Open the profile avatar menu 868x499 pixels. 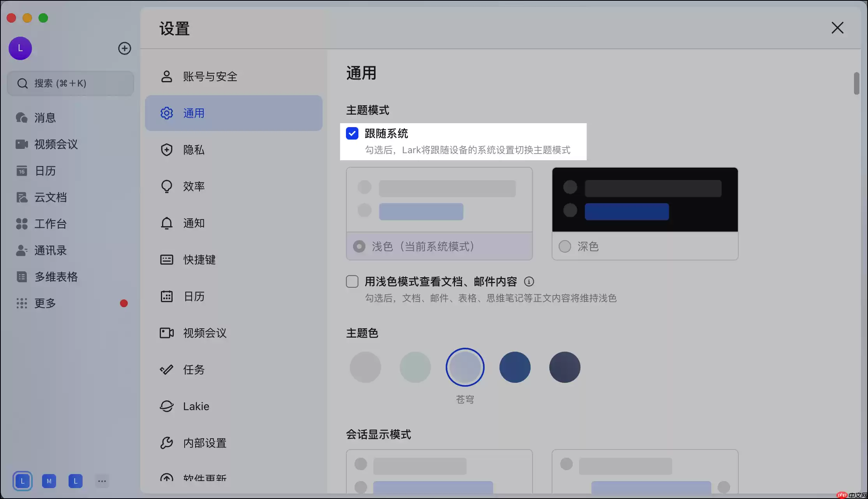tap(20, 48)
